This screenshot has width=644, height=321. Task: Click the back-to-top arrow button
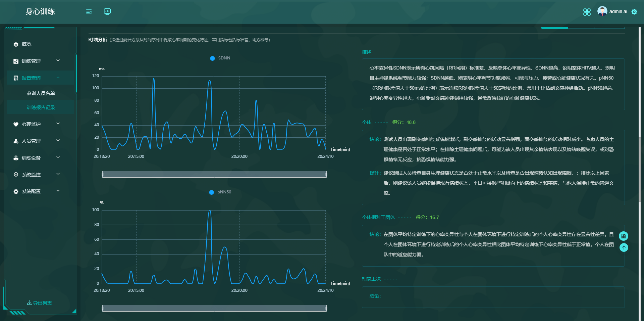624,247
